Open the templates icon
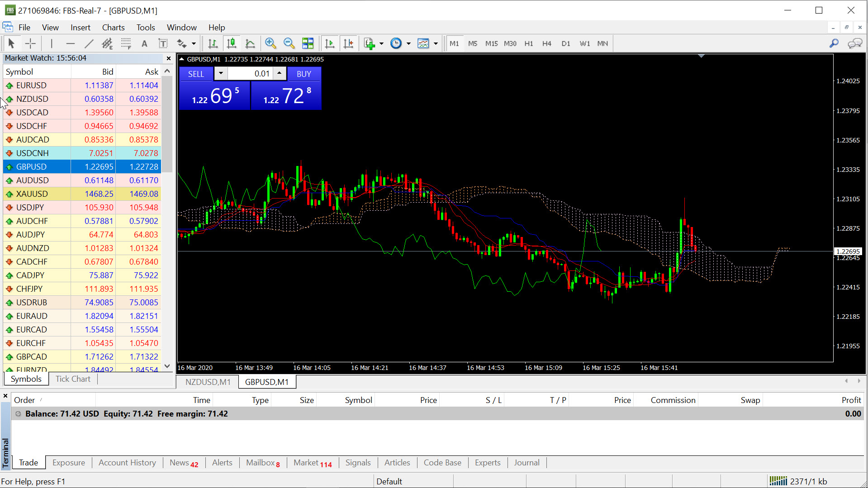Viewport: 868px width, 488px height. [x=423, y=43]
